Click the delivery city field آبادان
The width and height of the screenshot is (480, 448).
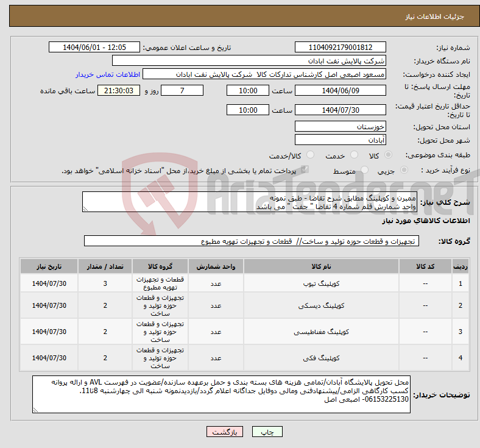340,140
